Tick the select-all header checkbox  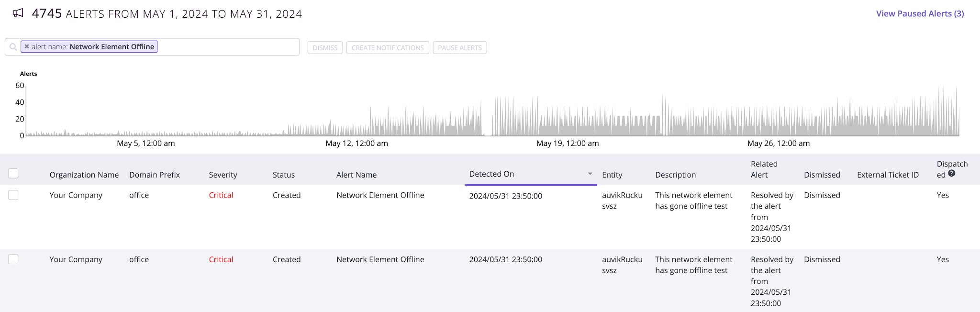(x=13, y=173)
